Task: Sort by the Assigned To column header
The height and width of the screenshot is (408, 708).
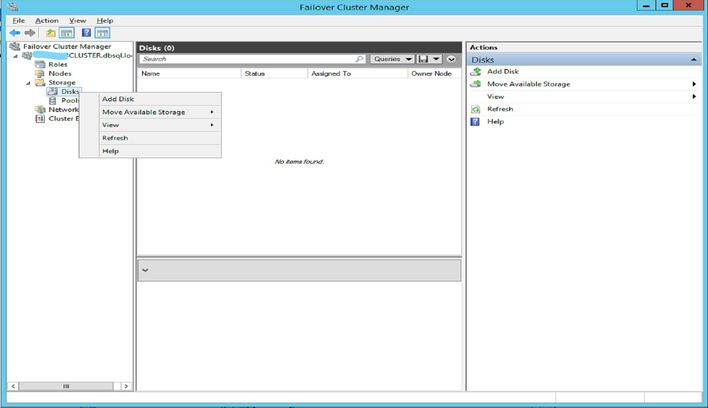Action: pyautogui.click(x=358, y=73)
